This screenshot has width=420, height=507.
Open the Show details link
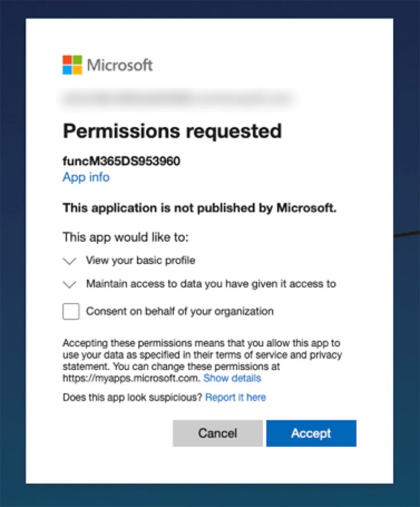tap(232, 379)
